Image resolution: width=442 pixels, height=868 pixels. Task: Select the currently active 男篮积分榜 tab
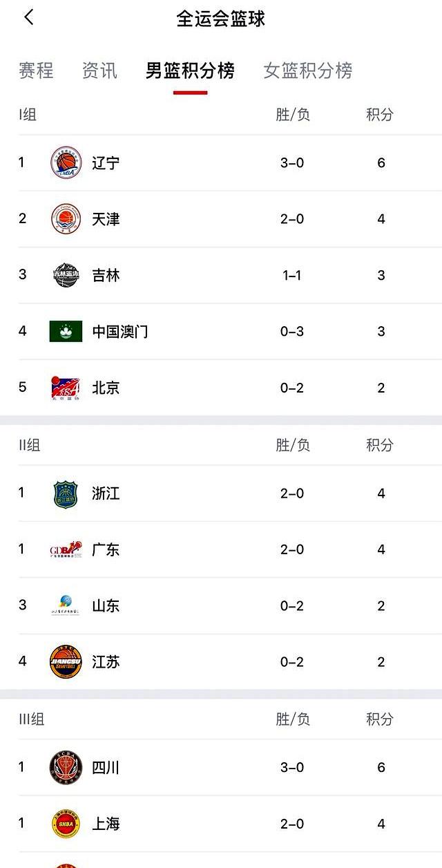(x=189, y=70)
